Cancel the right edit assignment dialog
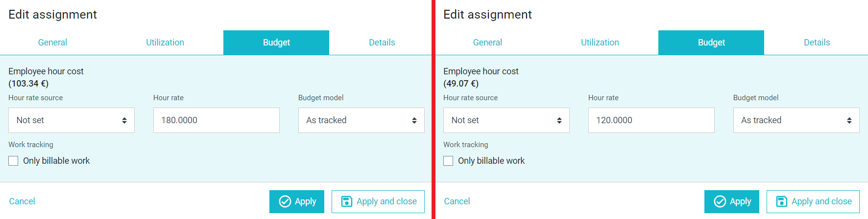Screen dimensions: 868x219 tap(457, 201)
